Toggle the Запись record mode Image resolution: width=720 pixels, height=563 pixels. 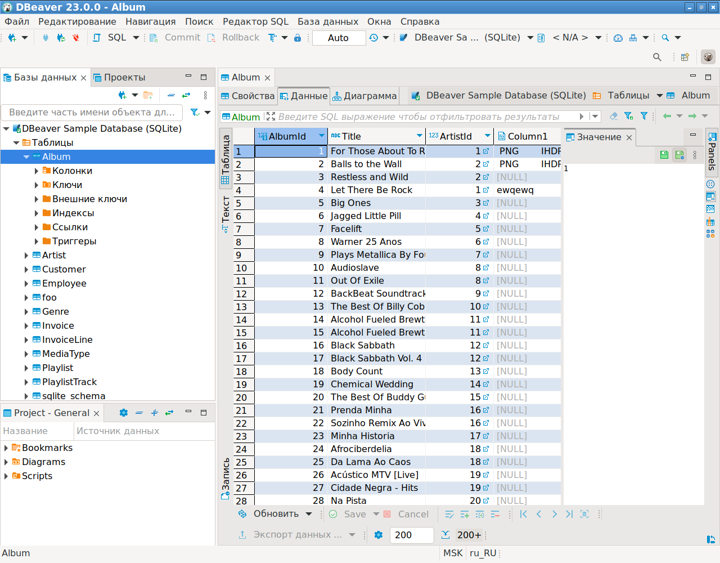click(225, 479)
